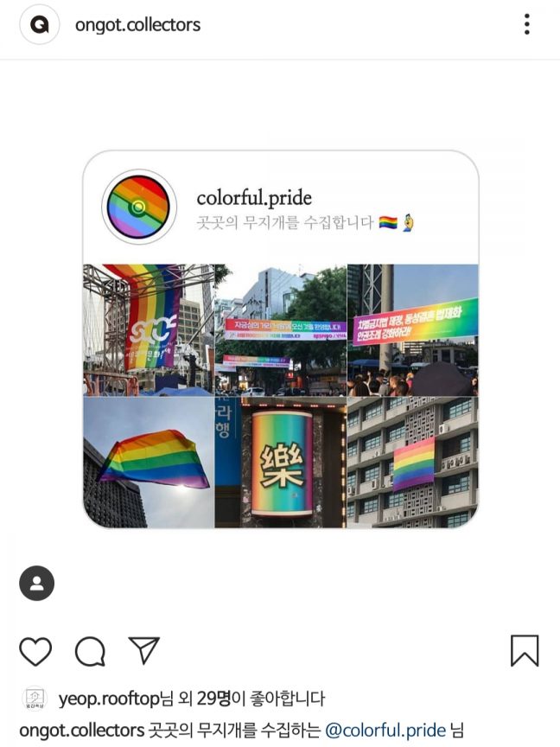This screenshot has width=560, height=747.
Task: Open the three-dot more options menu
Action: [526, 24]
